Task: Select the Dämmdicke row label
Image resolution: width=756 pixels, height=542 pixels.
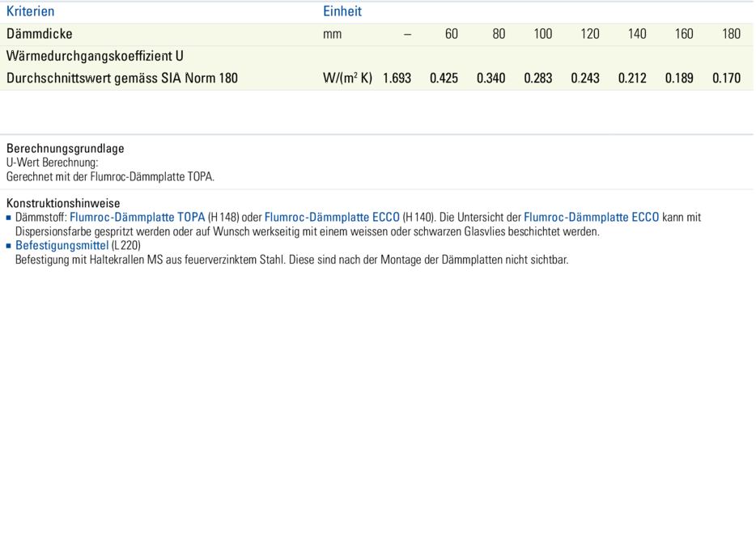Action: 40,34
